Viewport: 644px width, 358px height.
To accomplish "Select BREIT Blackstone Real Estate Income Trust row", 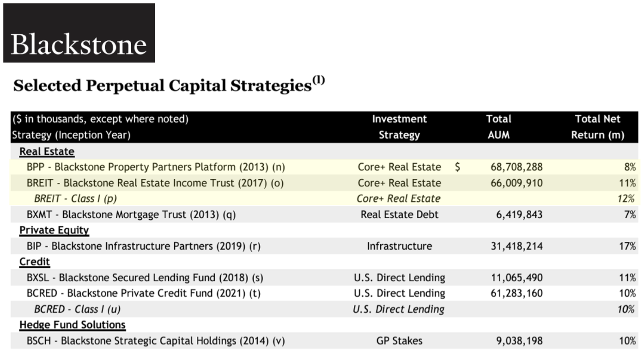I will [325, 183].
